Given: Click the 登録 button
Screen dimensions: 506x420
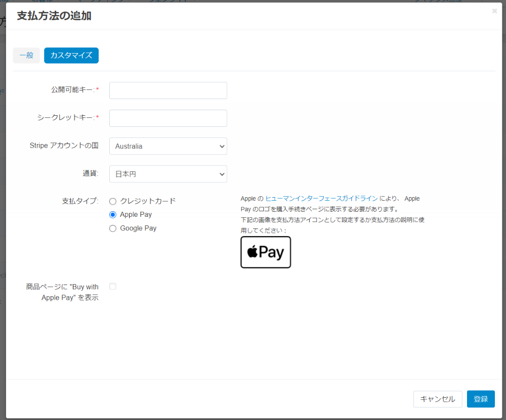Looking at the screenshot, I should coord(481,399).
